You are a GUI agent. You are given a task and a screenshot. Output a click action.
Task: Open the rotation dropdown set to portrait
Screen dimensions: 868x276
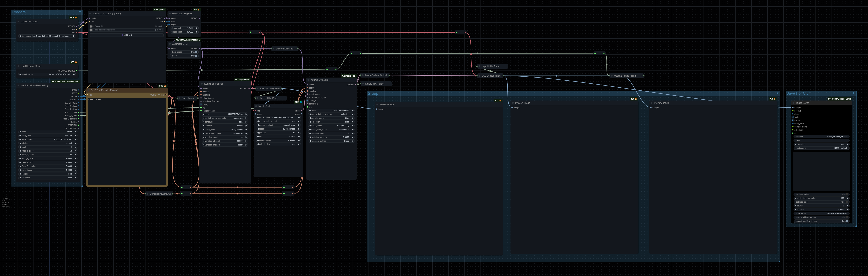[x=48, y=143]
